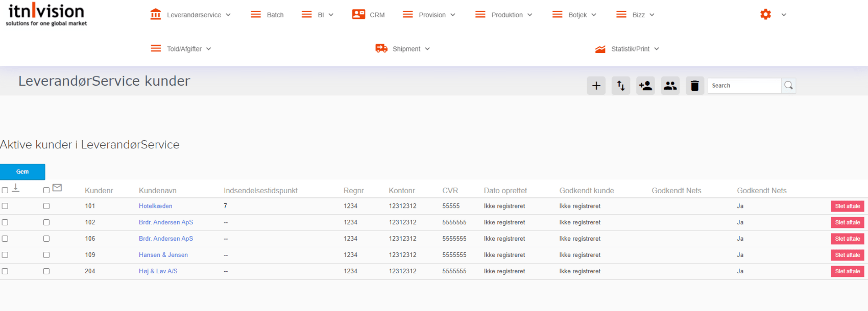Open the orange gear settings icon
Screen dimensions: 868x311
click(765, 15)
